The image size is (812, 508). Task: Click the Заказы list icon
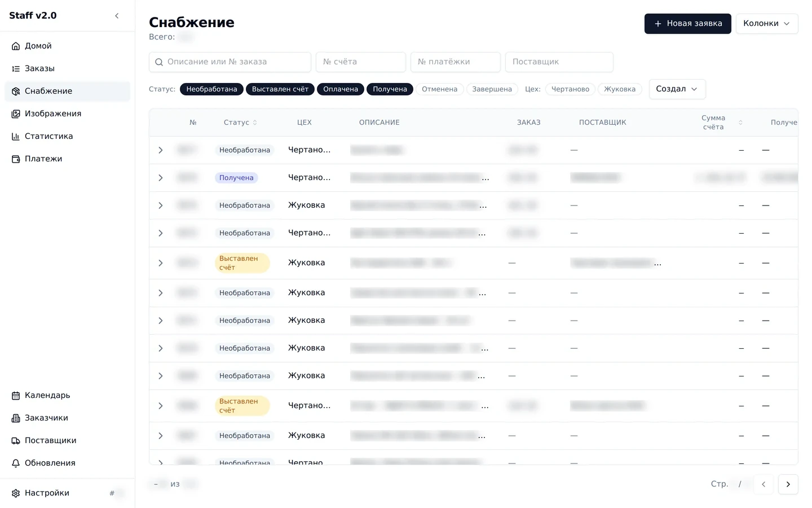[16, 69]
